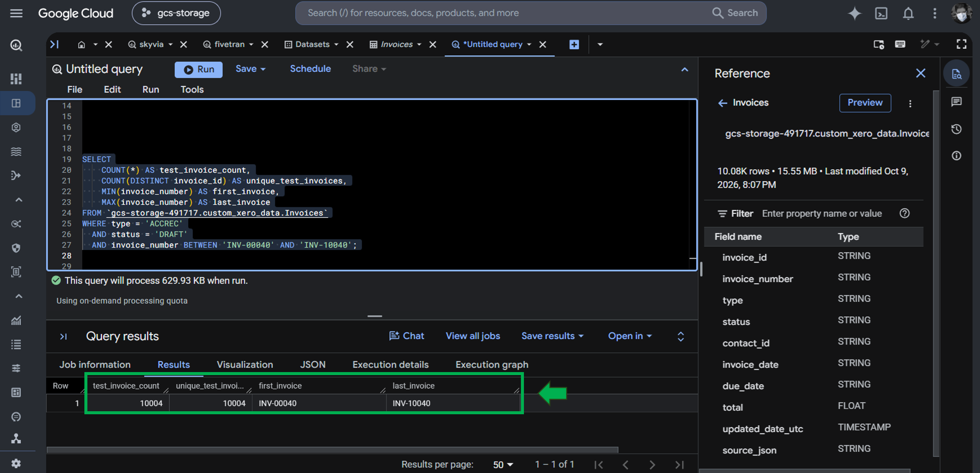980x473 pixels.
Task: Select updated_date_utc field name
Action: tap(763, 429)
